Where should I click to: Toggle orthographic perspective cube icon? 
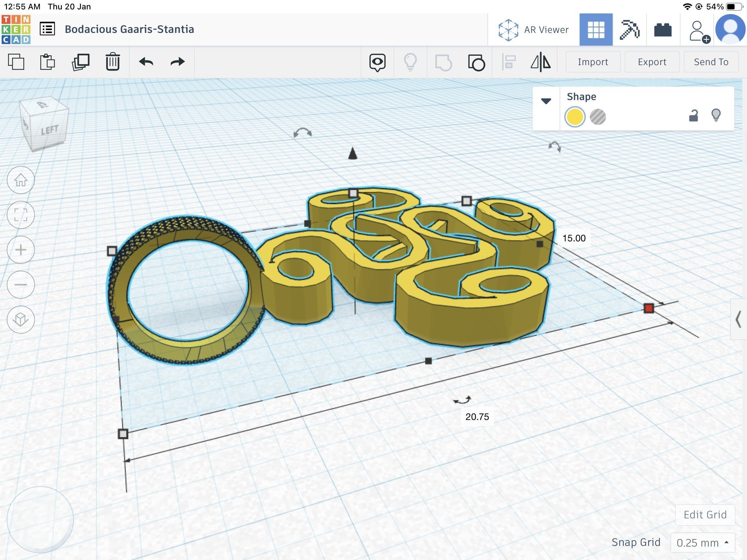coord(21,319)
